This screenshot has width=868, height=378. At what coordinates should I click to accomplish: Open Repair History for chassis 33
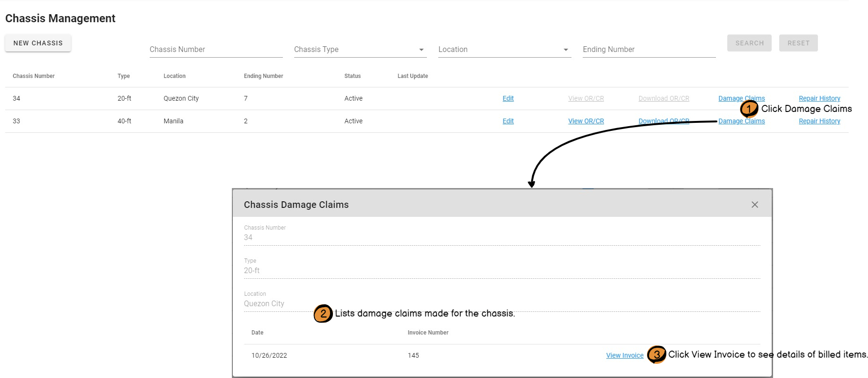pyautogui.click(x=819, y=121)
